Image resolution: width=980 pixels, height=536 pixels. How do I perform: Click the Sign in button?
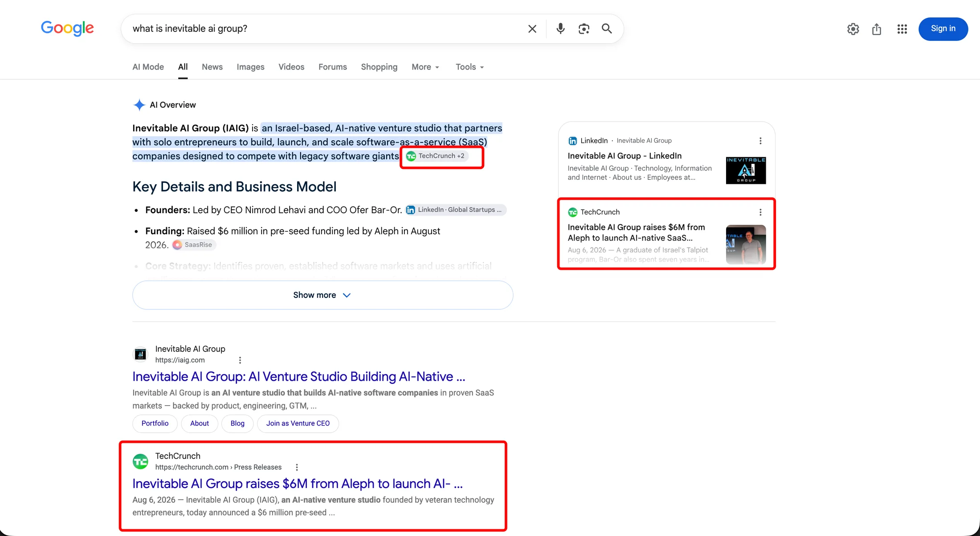(x=943, y=29)
